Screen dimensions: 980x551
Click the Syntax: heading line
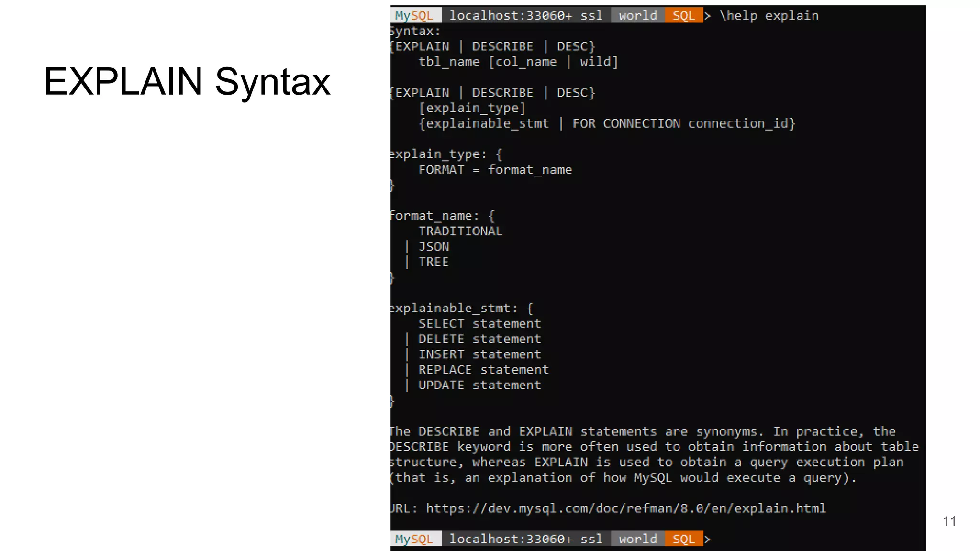point(415,31)
